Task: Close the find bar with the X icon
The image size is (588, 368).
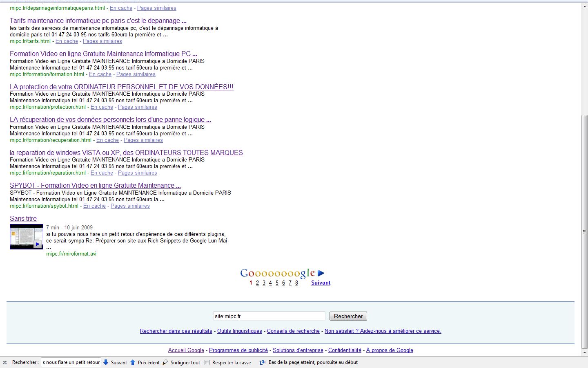Action: (x=5, y=362)
